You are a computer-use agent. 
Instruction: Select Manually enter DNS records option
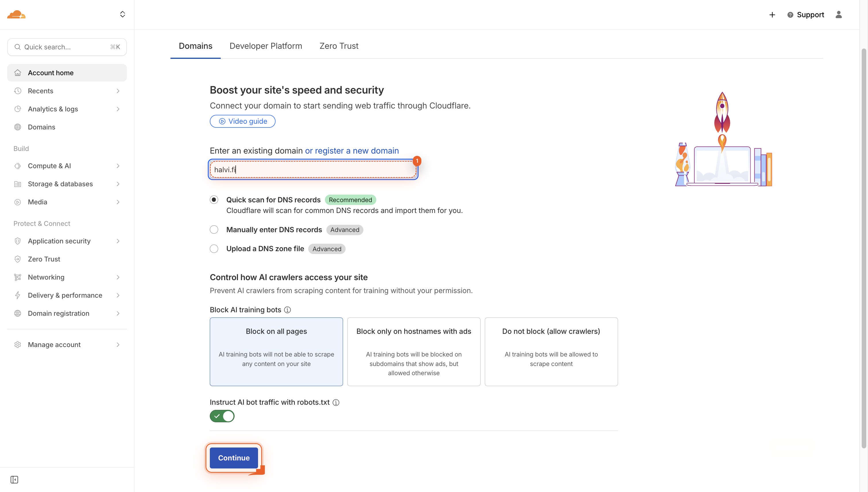214,229
